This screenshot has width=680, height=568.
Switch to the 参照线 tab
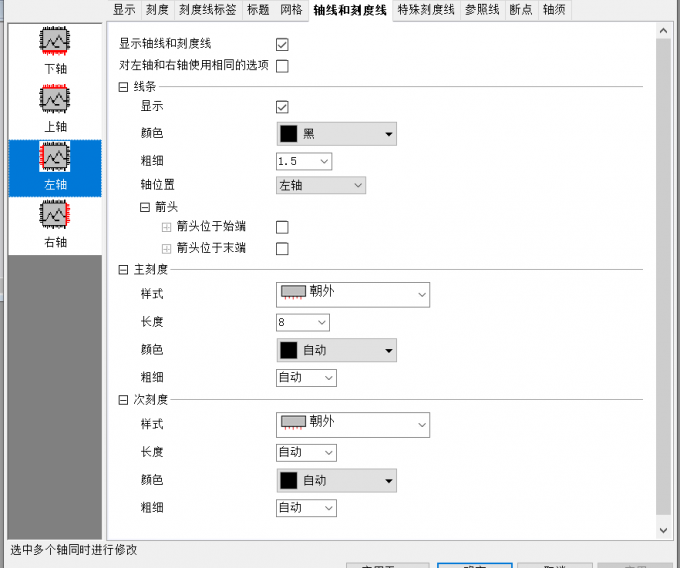[x=482, y=10]
